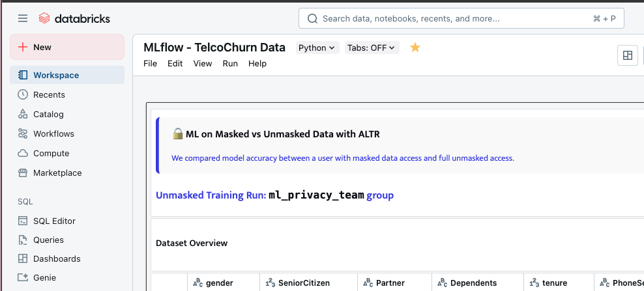
Task: Open Recents from the sidebar clock icon
Action: pyautogui.click(x=23, y=94)
